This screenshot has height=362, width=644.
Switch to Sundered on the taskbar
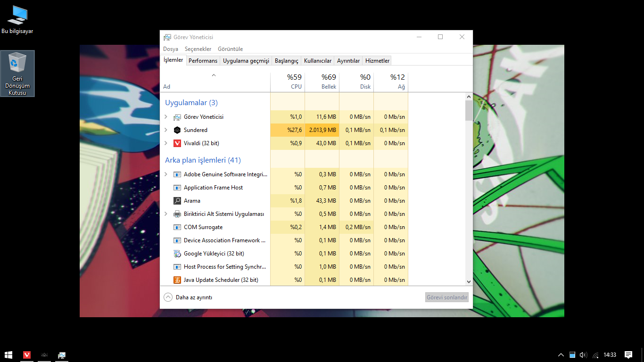[x=44, y=355]
